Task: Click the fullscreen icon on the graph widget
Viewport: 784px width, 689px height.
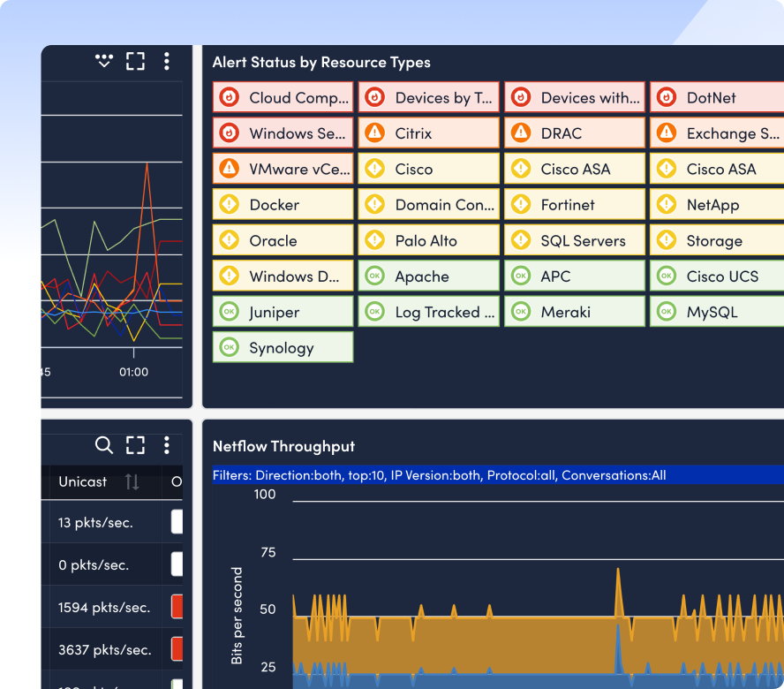Action: [x=135, y=61]
